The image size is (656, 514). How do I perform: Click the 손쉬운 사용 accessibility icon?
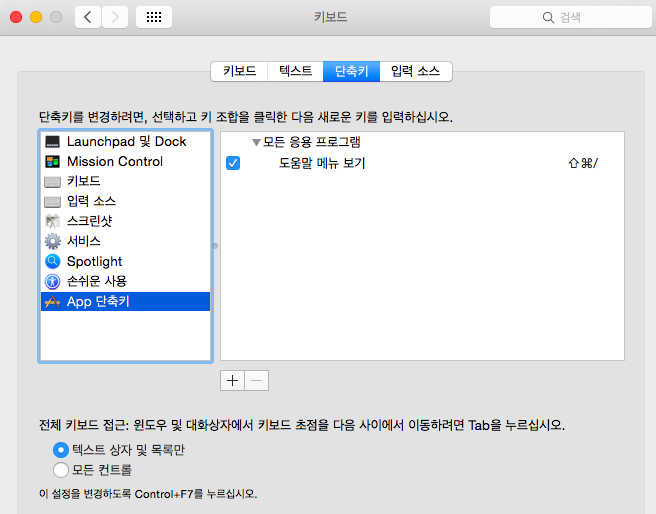click(x=53, y=281)
